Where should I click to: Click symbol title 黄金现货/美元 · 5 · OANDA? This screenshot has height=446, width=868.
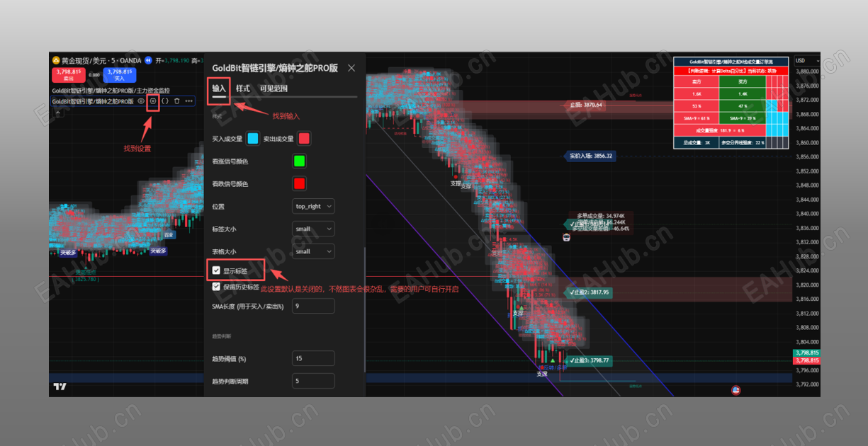point(101,60)
